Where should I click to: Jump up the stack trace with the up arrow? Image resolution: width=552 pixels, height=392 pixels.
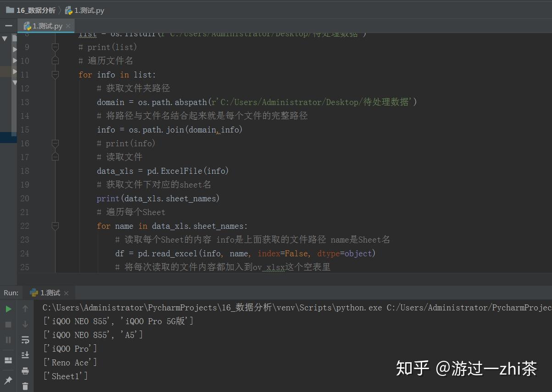coord(25,309)
